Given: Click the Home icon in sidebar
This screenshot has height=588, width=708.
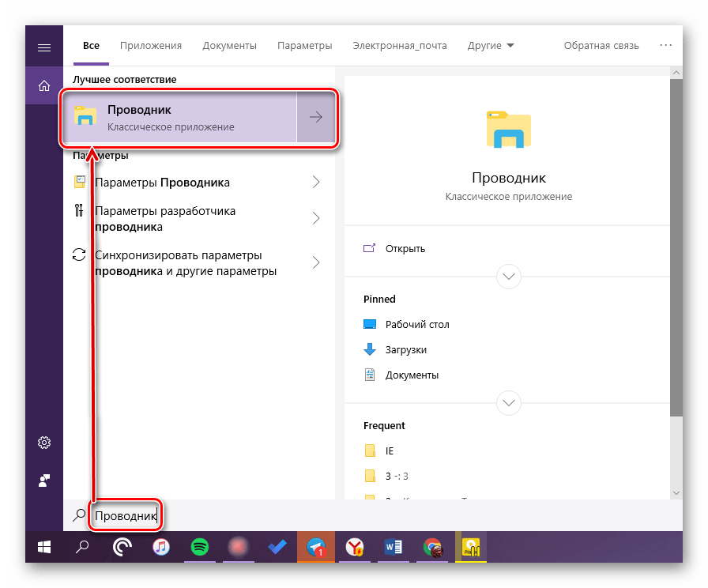Looking at the screenshot, I should (x=44, y=85).
